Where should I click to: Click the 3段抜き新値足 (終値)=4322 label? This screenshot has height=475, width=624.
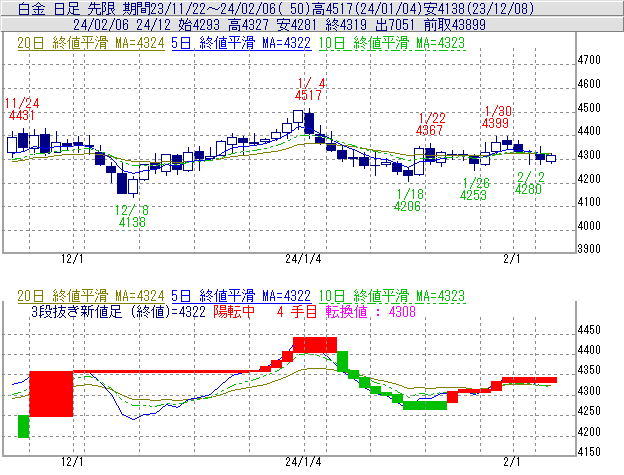click(x=118, y=311)
